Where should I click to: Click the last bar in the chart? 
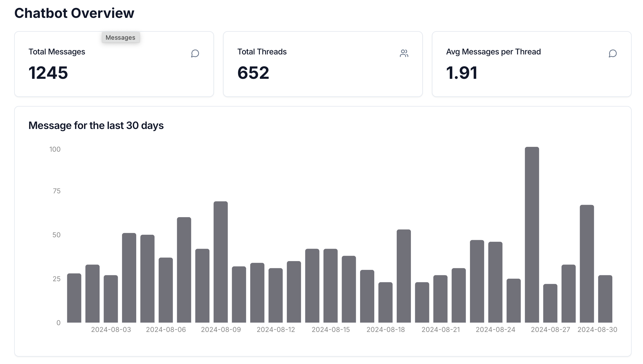point(605,299)
